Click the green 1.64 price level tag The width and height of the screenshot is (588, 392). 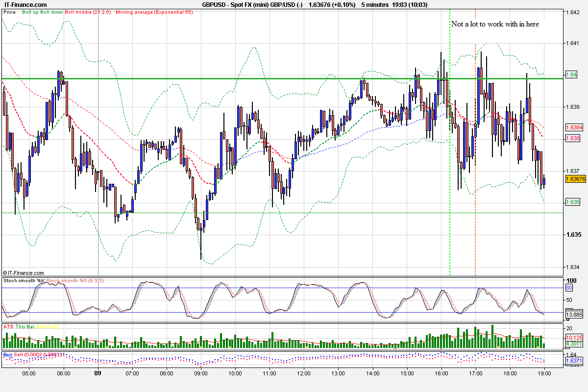[571, 74]
